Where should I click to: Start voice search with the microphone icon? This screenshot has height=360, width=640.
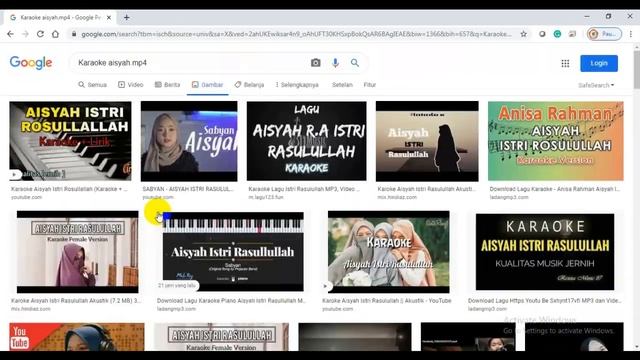point(335,63)
